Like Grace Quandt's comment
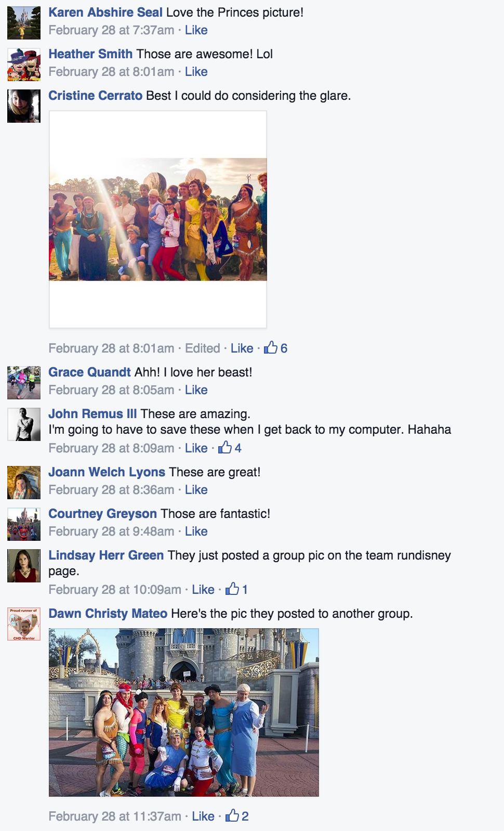504x831 pixels. click(196, 390)
